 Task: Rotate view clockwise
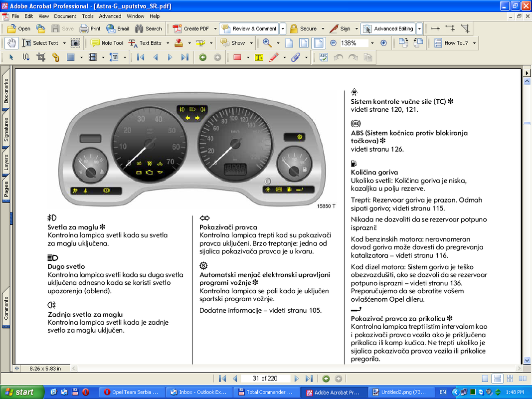[404, 43]
